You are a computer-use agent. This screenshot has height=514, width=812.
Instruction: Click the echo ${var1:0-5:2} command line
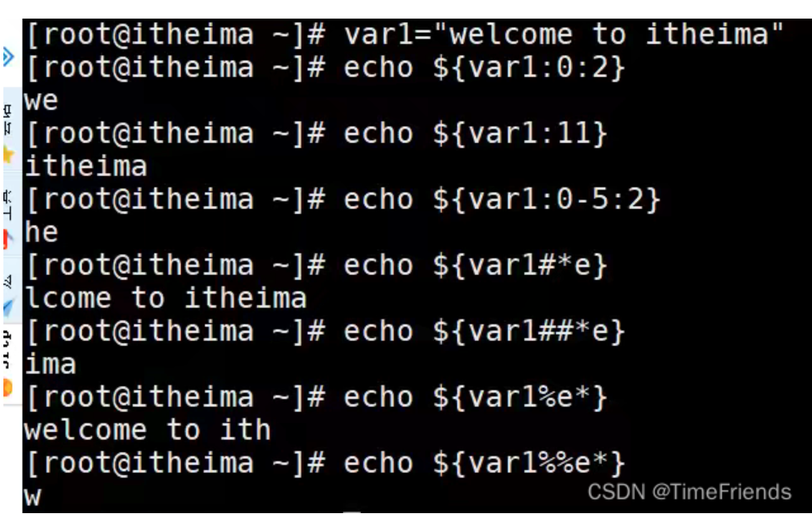pos(343,200)
